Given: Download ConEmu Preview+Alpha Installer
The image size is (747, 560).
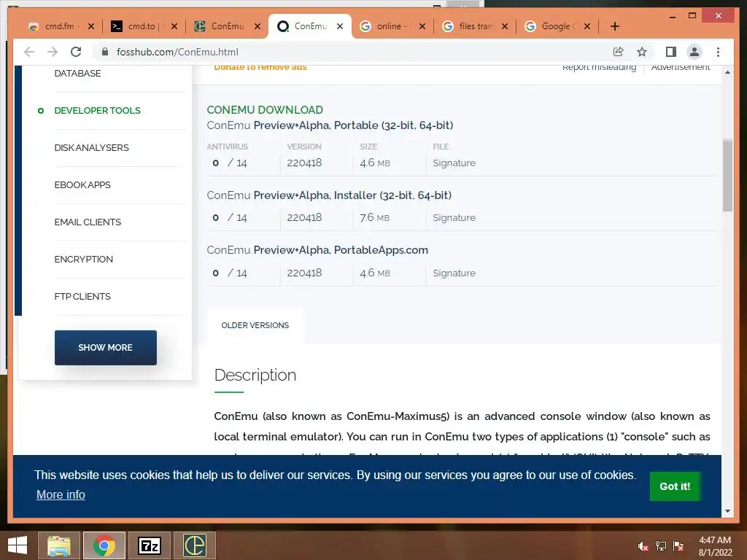Looking at the screenshot, I should pos(329,195).
